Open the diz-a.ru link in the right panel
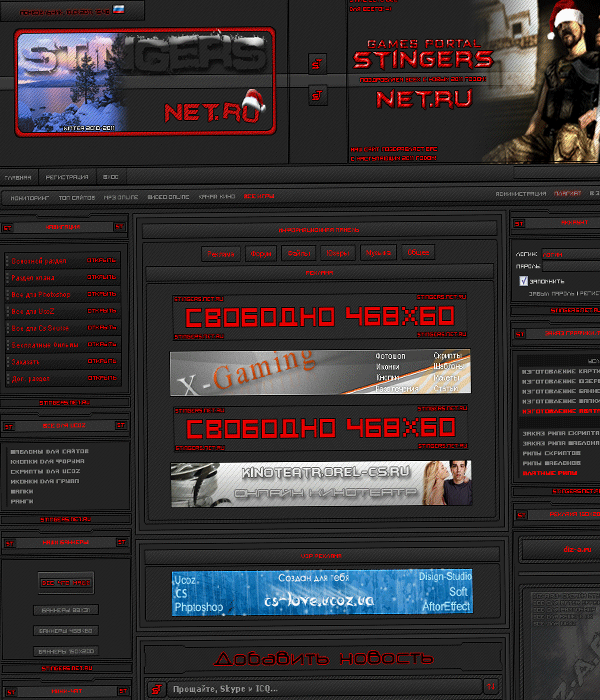600x700 pixels. tap(577, 549)
